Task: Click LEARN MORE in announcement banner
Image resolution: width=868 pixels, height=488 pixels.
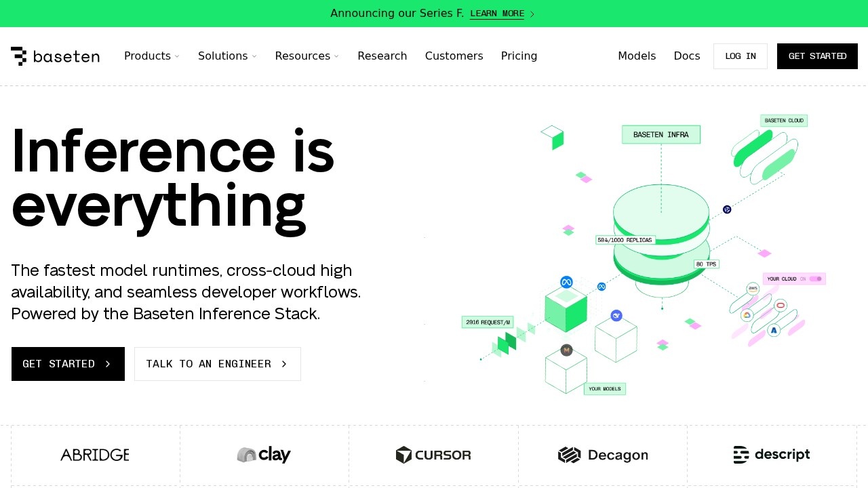Action: 497,14
